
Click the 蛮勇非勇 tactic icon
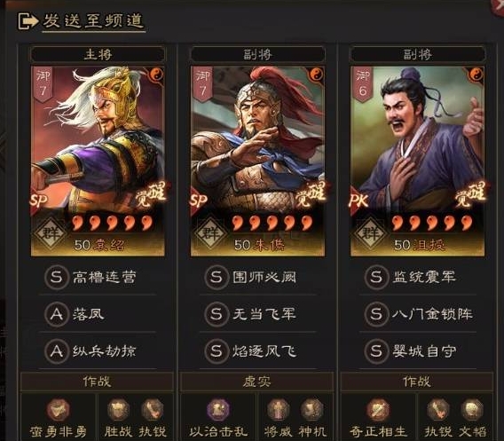(59, 410)
